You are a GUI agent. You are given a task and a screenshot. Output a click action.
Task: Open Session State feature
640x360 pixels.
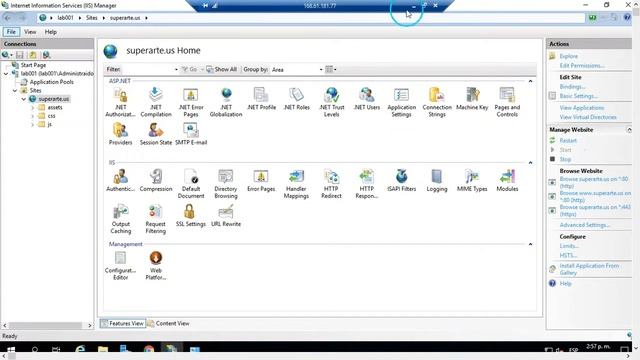click(156, 134)
